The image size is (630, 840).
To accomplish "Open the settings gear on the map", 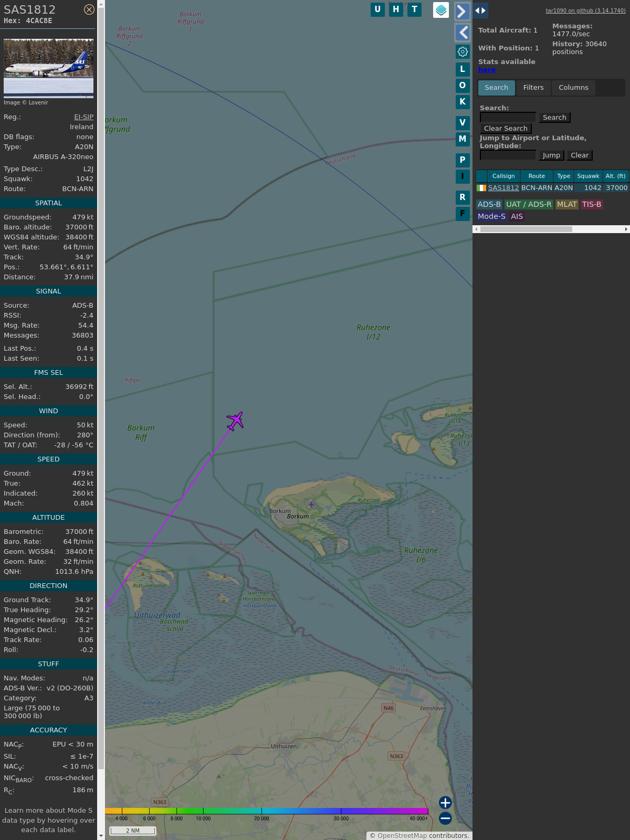I will click(x=463, y=51).
